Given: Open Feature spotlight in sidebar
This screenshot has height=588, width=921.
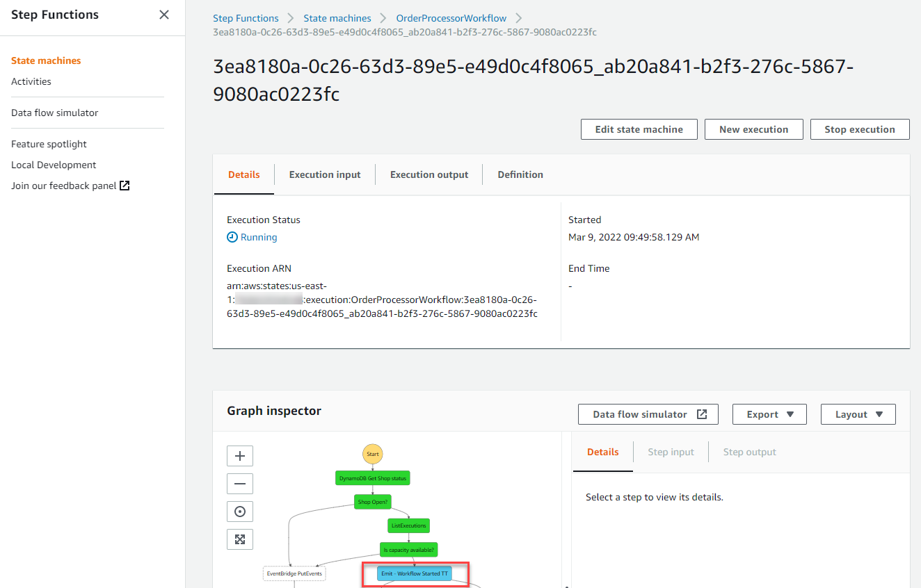Looking at the screenshot, I should tap(49, 144).
